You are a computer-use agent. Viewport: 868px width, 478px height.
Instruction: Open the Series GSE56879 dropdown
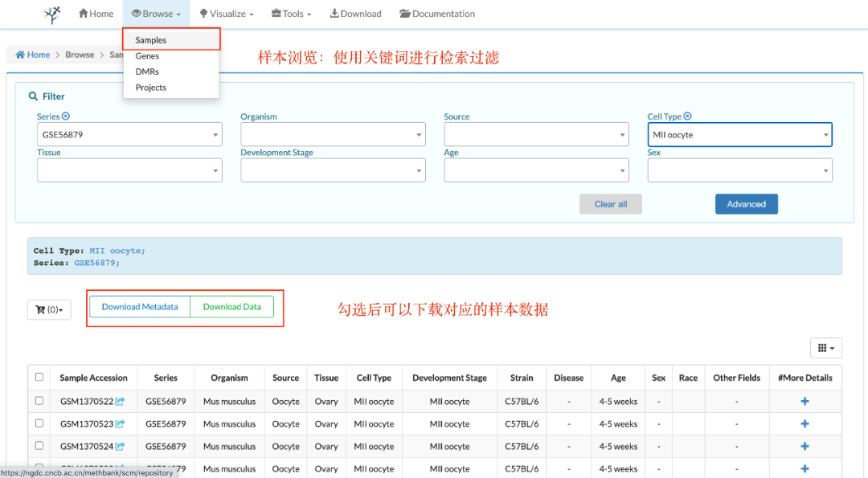(129, 134)
